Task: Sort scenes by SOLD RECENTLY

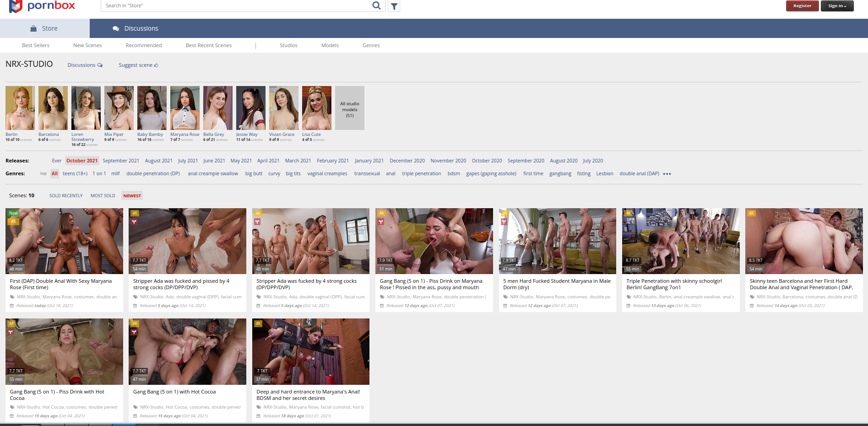Action: [66, 196]
